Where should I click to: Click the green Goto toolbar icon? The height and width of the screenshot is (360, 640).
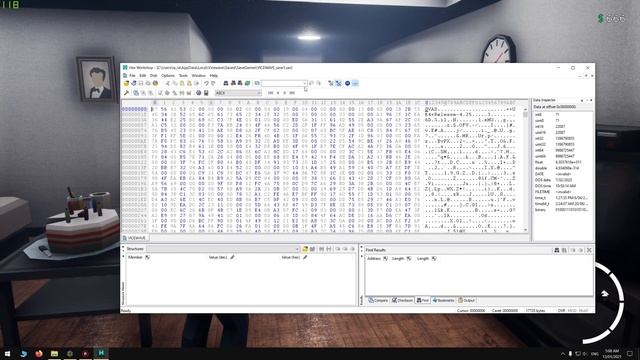(x=247, y=83)
